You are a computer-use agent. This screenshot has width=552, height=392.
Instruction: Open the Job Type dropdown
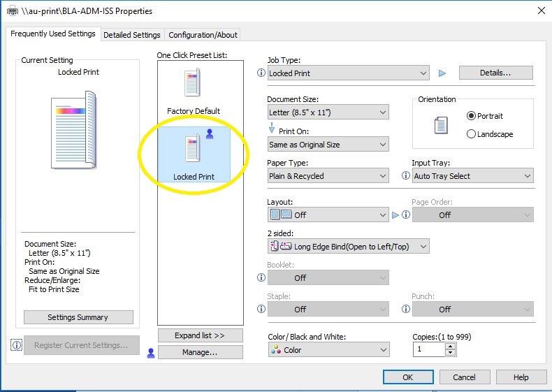point(348,73)
